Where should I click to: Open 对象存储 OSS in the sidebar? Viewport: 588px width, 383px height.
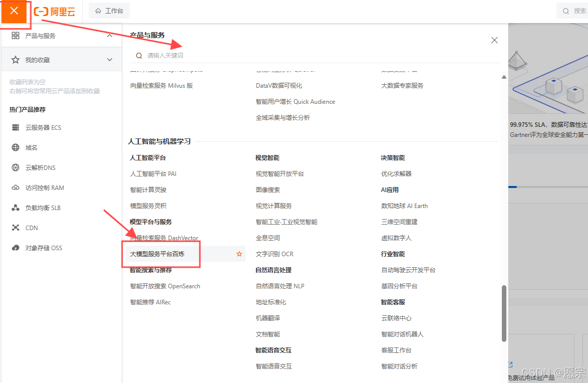tap(44, 248)
